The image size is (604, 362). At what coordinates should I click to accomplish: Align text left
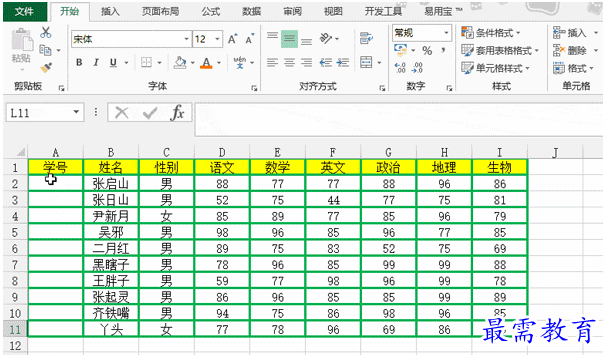pyautogui.click(x=272, y=62)
